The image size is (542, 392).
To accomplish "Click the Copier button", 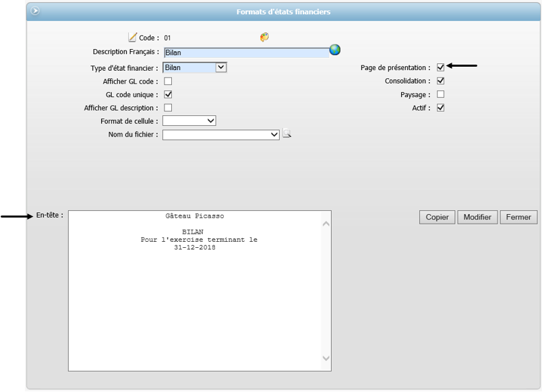I will tap(438, 217).
